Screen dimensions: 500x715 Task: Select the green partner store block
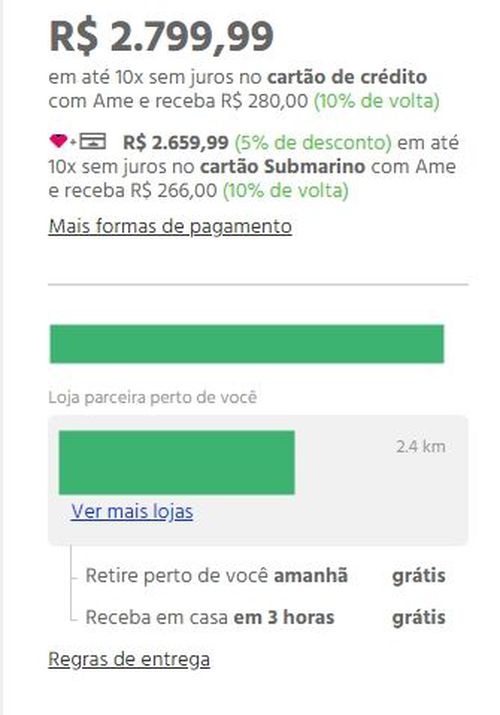[177, 462]
